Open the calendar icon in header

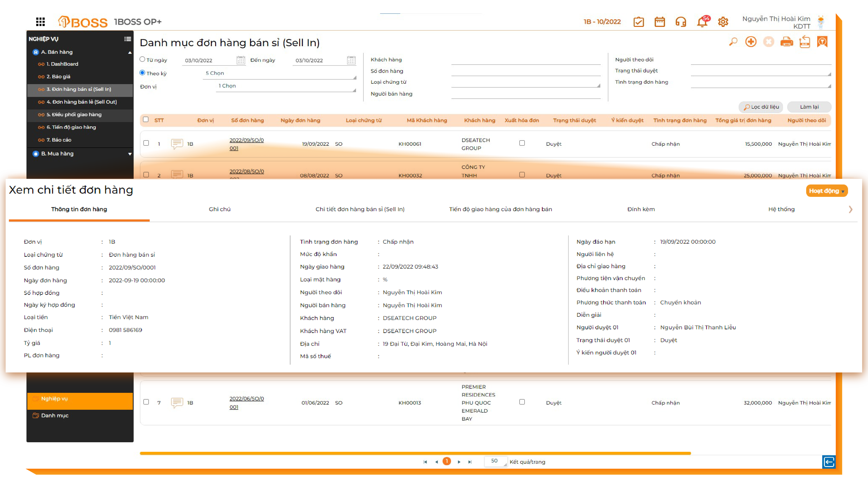[660, 22]
